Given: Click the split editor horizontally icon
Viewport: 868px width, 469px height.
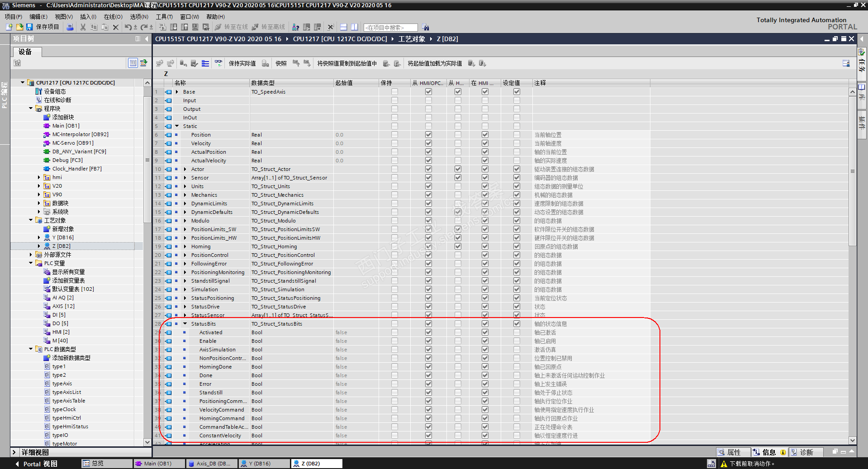Looking at the screenshot, I should [x=344, y=27].
